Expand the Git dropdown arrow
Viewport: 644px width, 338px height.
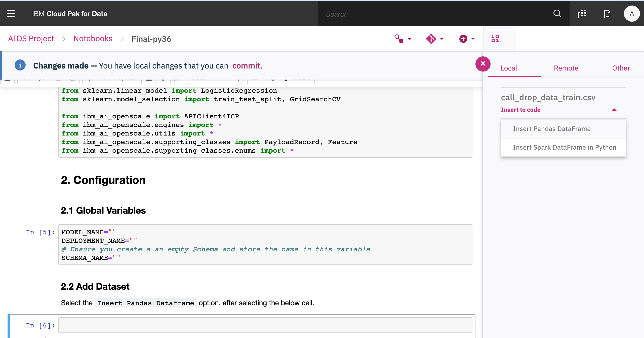(x=442, y=39)
